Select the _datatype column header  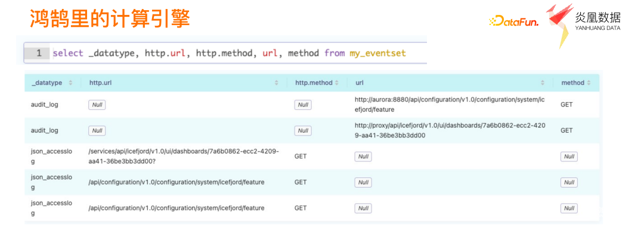47,83
